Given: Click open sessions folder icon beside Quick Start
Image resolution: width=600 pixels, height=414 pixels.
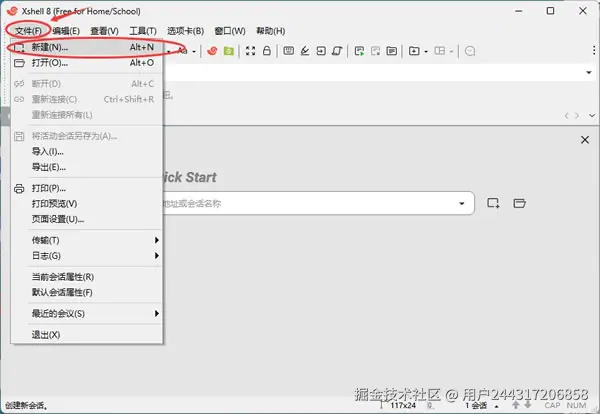Looking at the screenshot, I should click(519, 203).
